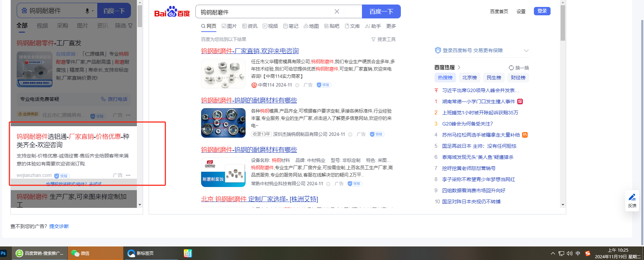This screenshot has height=260, width=644.
Task: Open the 搜索工具 search tools filter
Action: click(383, 39)
